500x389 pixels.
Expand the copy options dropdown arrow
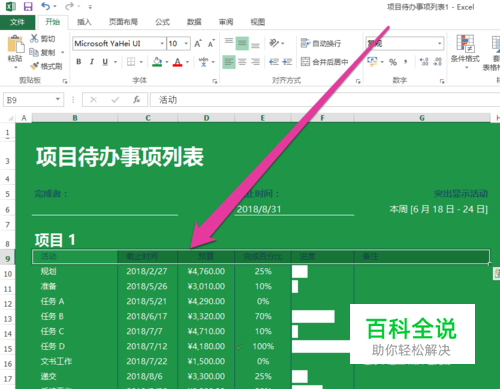[x=62, y=52]
